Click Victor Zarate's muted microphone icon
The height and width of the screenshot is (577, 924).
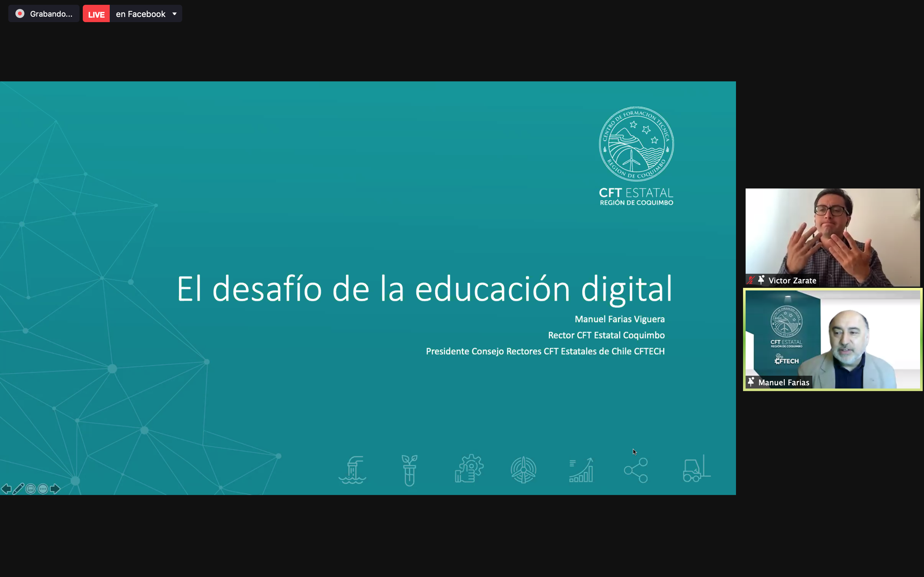(751, 280)
